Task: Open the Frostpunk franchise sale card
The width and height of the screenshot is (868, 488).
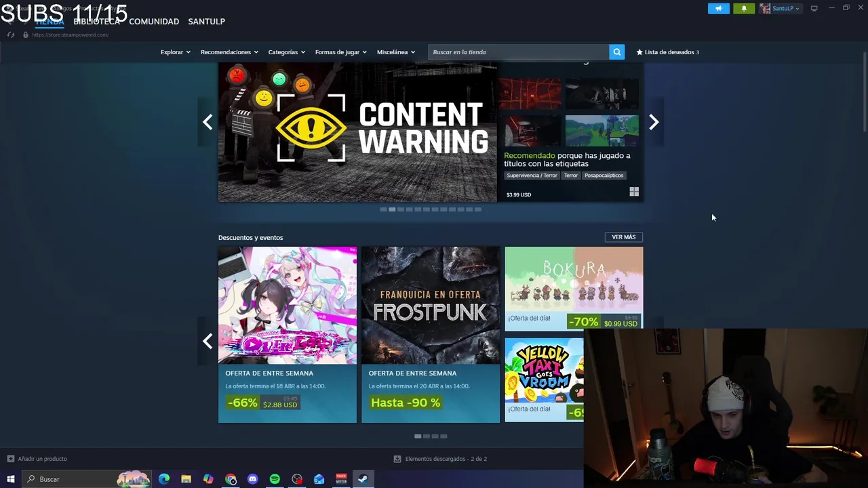Action: point(431,335)
